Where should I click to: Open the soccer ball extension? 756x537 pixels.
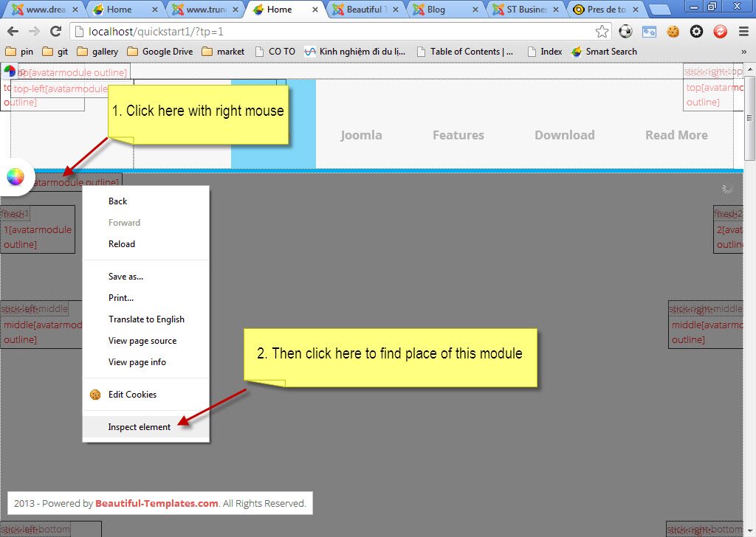pyautogui.click(x=626, y=32)
